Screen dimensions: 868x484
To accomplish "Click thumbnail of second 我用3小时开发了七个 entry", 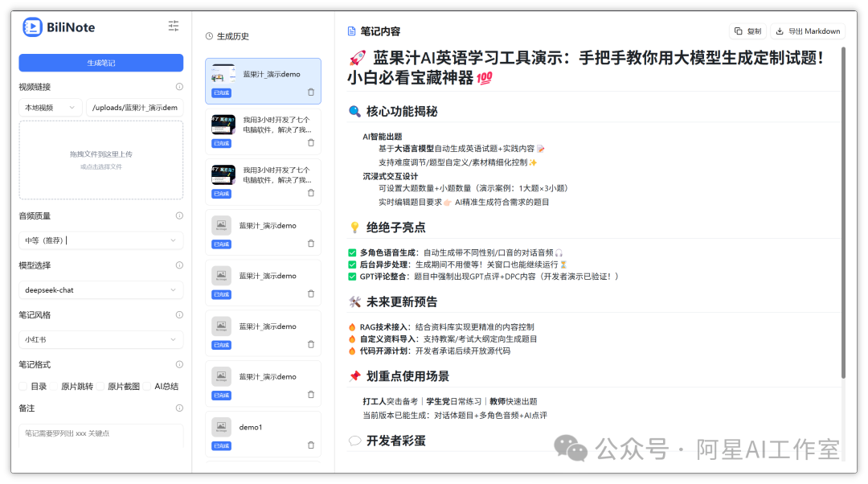I will pos(223,175).
